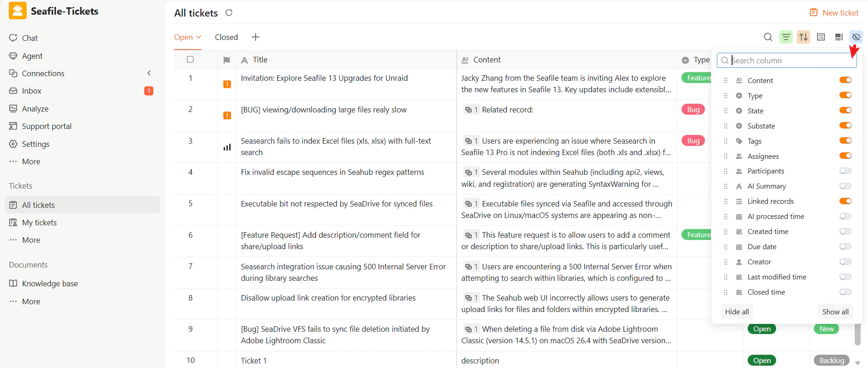Expand More under Documents section
The width and height of the screenshot is (868, 368).
click(x=31, y=301)
